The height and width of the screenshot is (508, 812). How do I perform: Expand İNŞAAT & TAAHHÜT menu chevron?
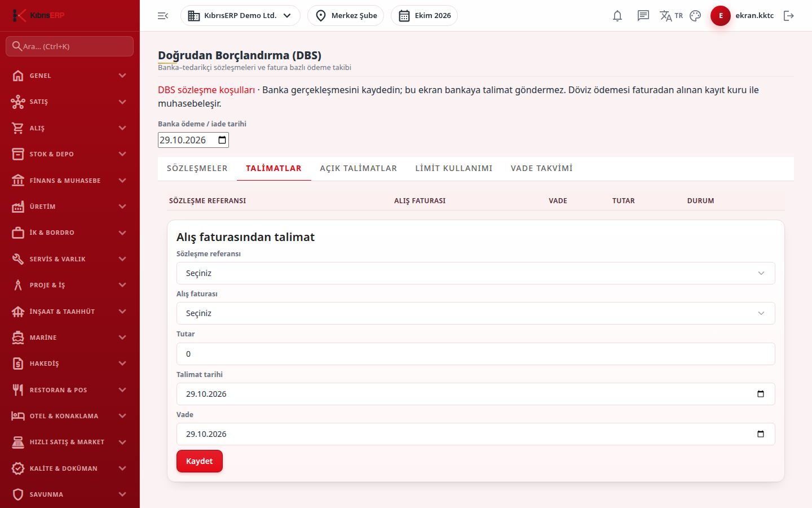click(122, 312)
